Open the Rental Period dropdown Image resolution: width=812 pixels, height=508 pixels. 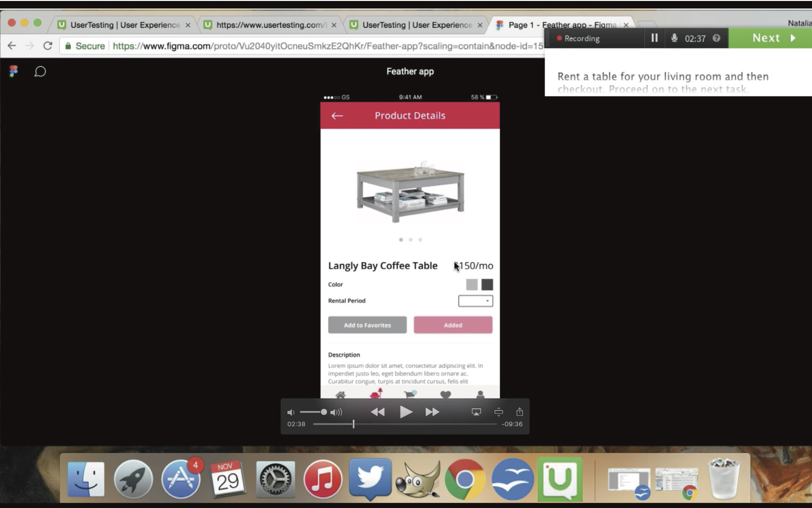tap(475, 301)
